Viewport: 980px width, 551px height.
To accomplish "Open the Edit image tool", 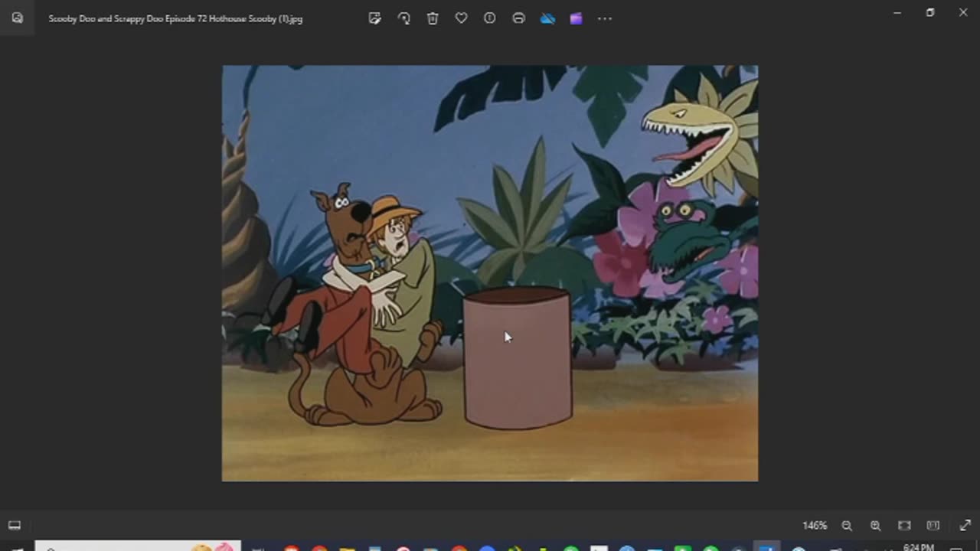I will (x=374, y=18).
